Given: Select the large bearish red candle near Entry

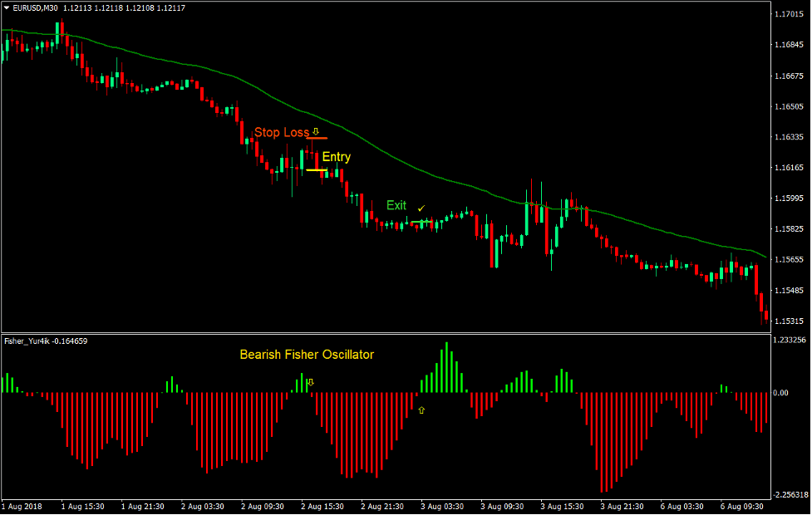Looking at the screenshot, I should pyautogui.click(x=317, y=160).
